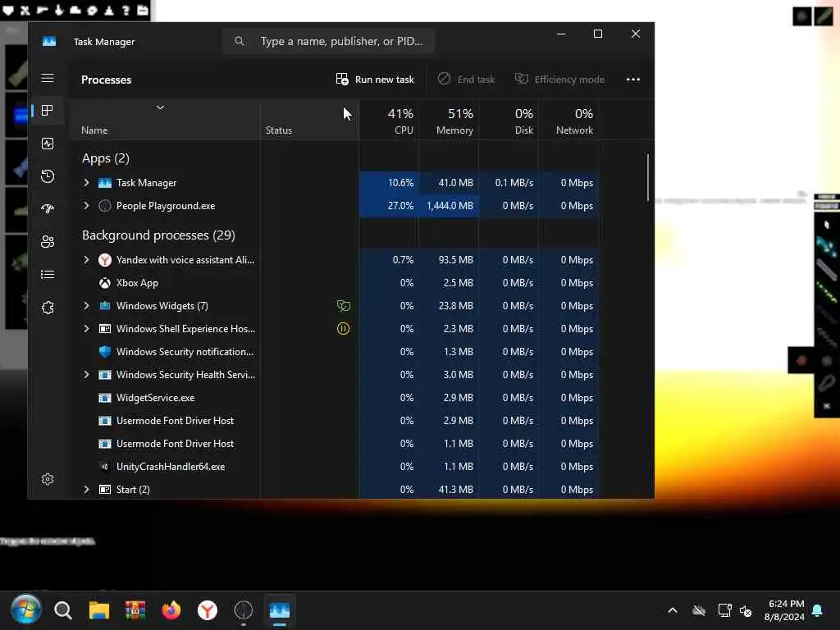Image resolution: width=840 pixels, height=630 pixels.
Task: Open the App history sidebar icon
Action: pos(48,176)
